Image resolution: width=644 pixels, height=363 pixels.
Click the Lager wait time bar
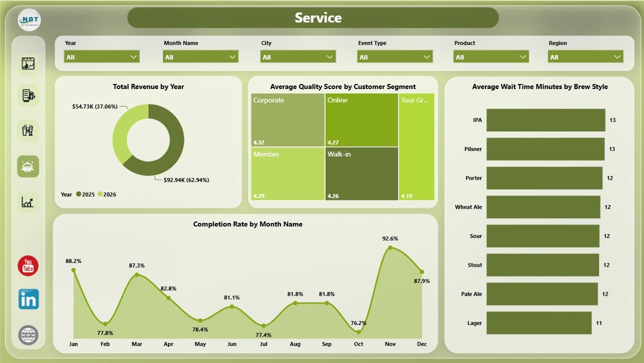tap(539, 323)
